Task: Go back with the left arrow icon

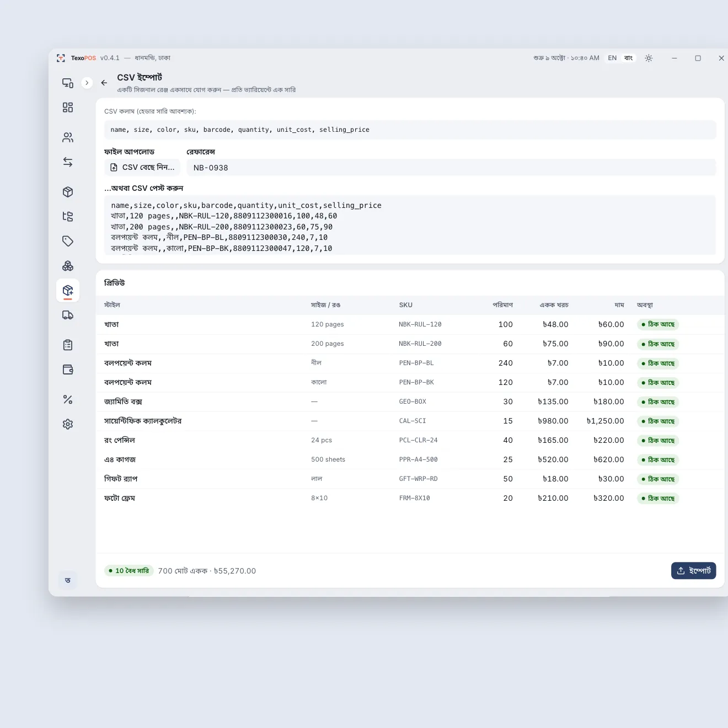Action: click(104, 83)
